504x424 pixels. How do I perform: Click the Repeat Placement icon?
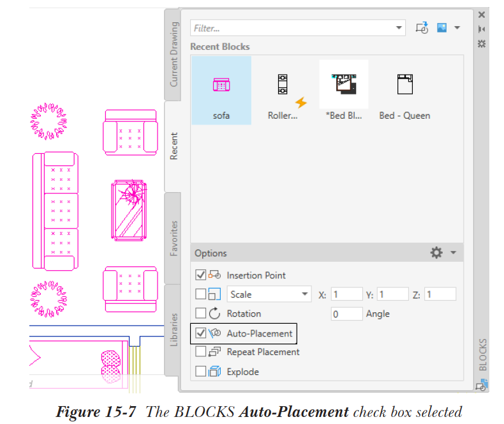[x=214, y=352]
